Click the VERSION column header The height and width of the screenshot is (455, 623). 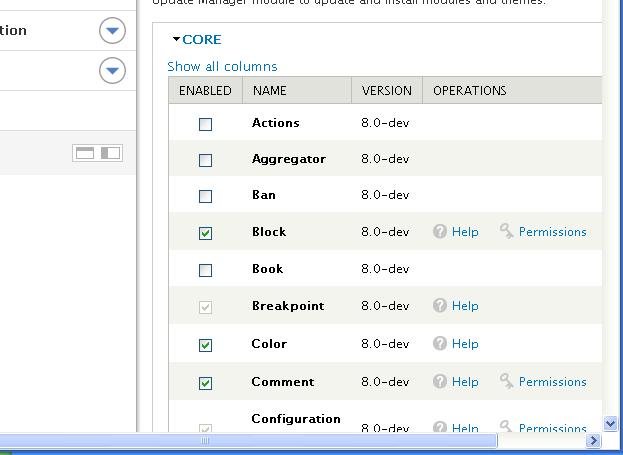pos(387,90)
